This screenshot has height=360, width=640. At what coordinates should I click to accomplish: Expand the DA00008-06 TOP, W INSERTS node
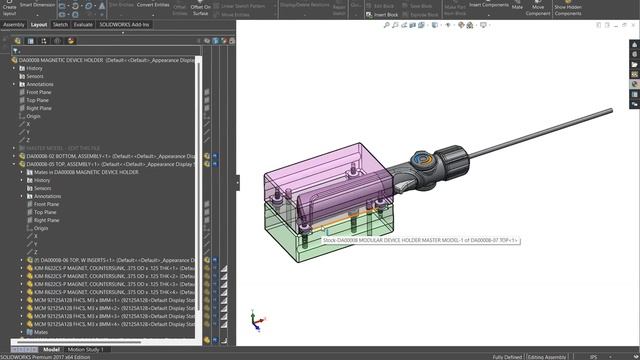[x=22, y=260]
